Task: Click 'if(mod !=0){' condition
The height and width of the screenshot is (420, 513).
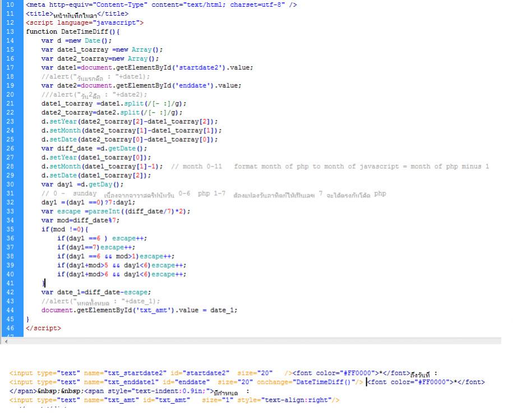Action: (64, 229)
